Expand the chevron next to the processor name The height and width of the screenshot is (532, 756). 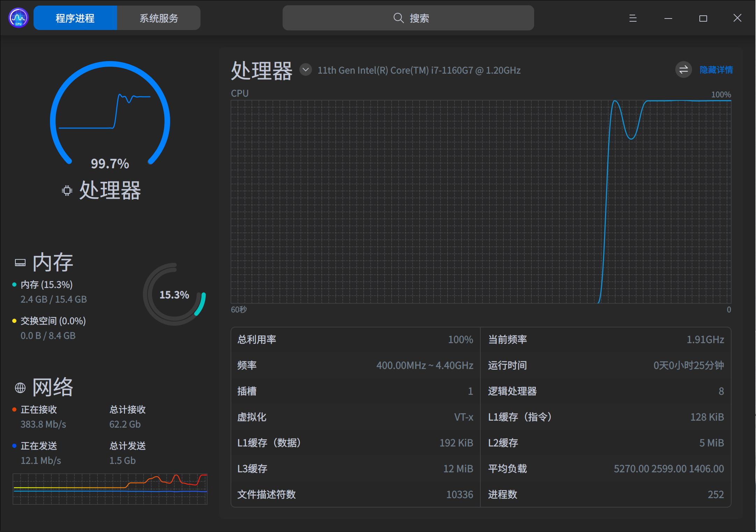coord(306,70)
